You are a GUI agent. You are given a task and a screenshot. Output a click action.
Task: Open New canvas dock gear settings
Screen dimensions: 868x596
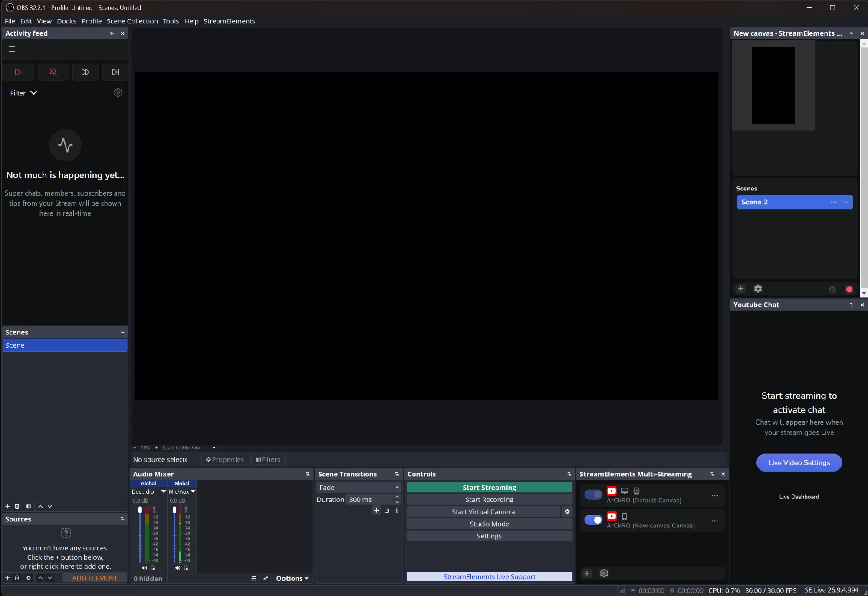(x=758, y=289)
